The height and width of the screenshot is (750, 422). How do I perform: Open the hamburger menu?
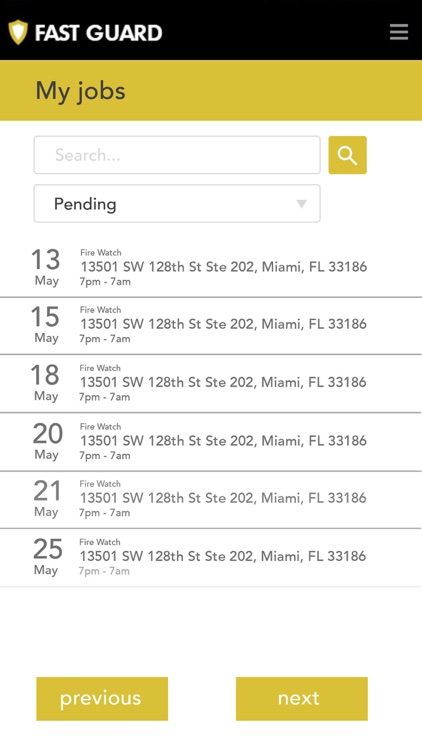pyautogui.click(x=399, y=32)
